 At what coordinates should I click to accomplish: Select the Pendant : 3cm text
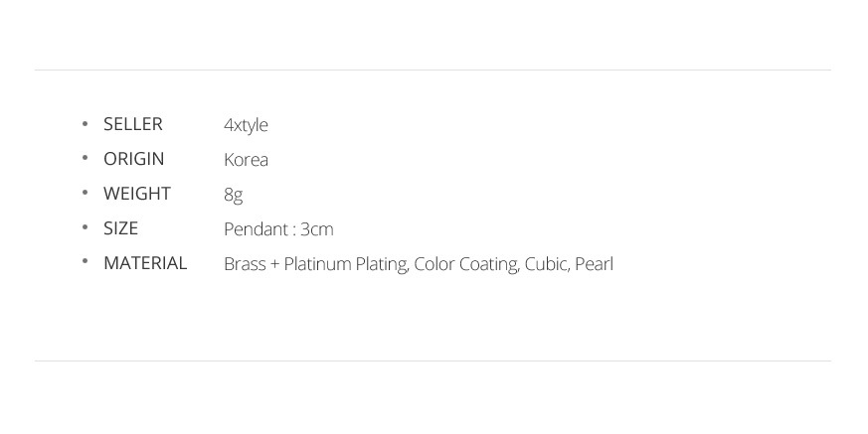278,228
